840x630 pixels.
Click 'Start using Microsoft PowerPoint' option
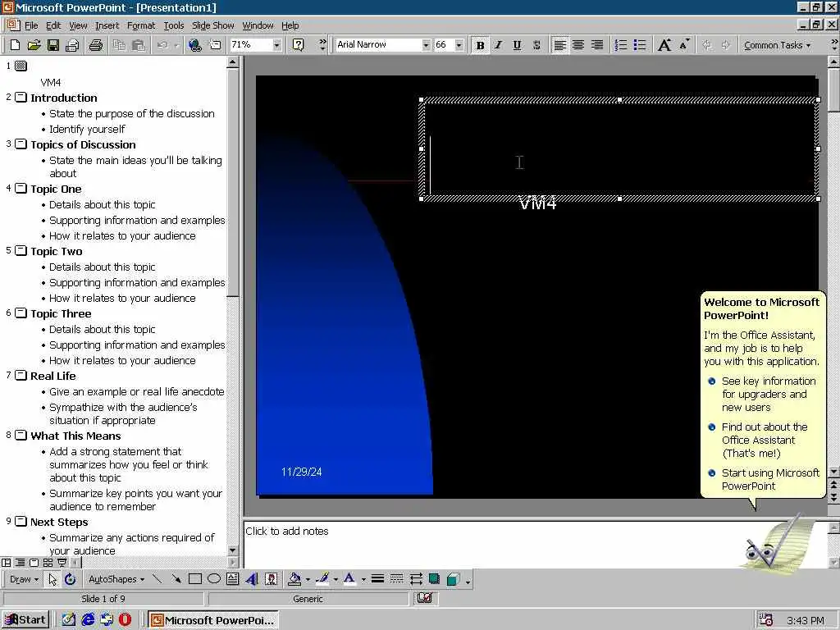[x=770, y=479]
